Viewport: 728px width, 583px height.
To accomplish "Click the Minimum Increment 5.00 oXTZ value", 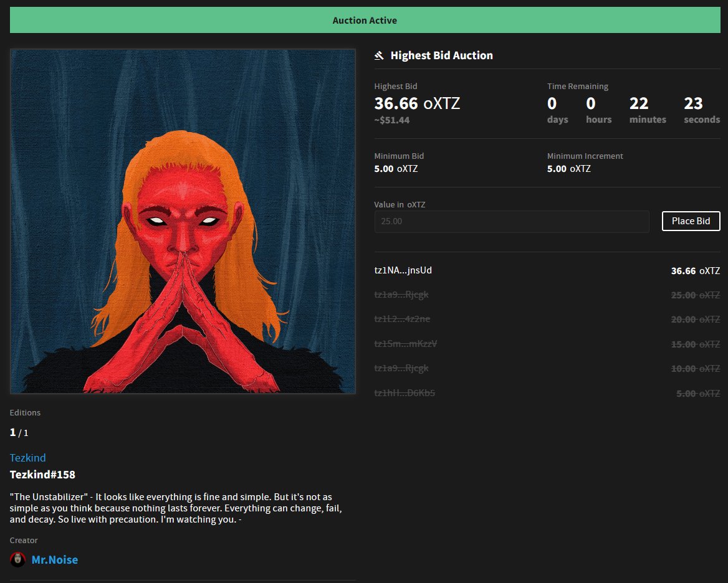I will coord(568,169).
